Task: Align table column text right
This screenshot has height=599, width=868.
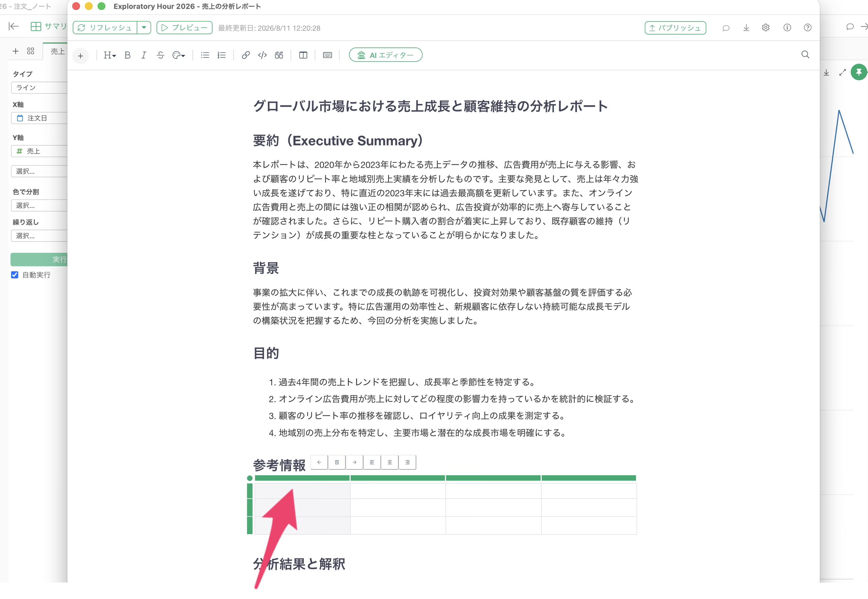Action: click(x=408, y=462)
